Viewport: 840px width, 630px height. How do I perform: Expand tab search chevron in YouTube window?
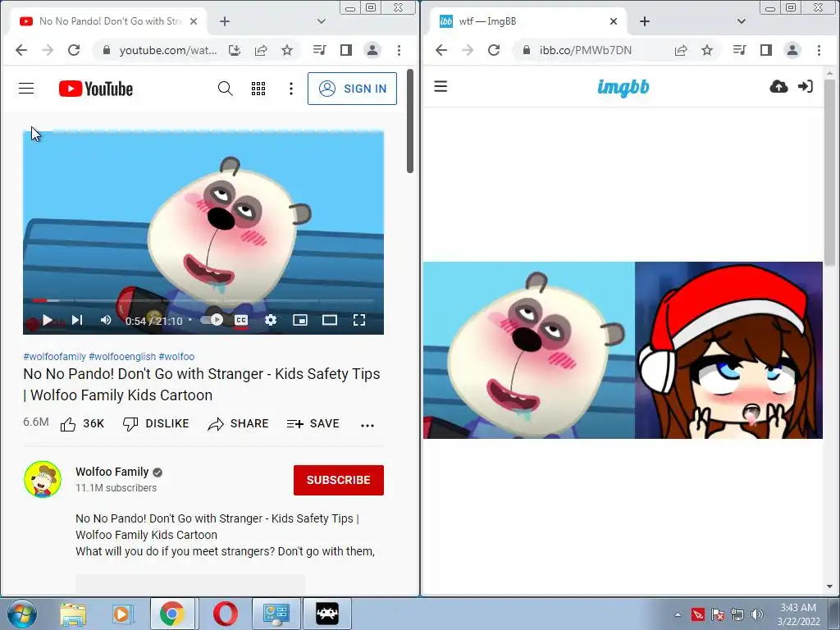pos(321,21)
